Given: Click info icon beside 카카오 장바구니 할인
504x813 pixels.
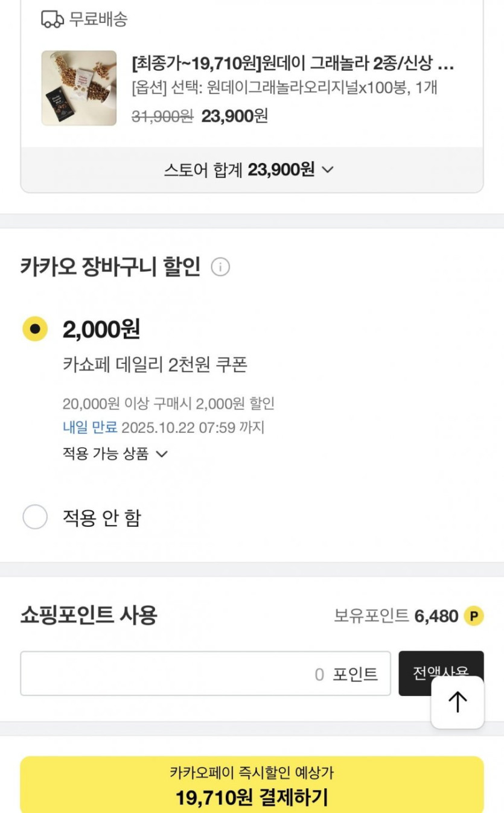Looking at the screenshot, I should [x=220, y=267].
